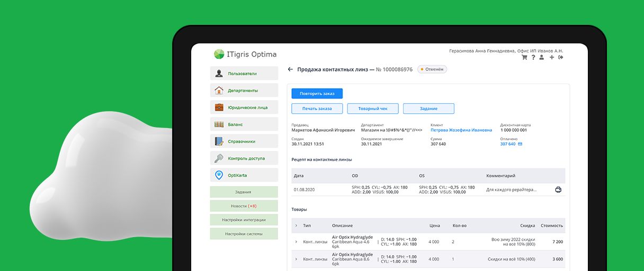Viewport: 644px width, 271px height.
Task: Click comment Для каждого рерайтера…
Action: click(x=511, y=189)
